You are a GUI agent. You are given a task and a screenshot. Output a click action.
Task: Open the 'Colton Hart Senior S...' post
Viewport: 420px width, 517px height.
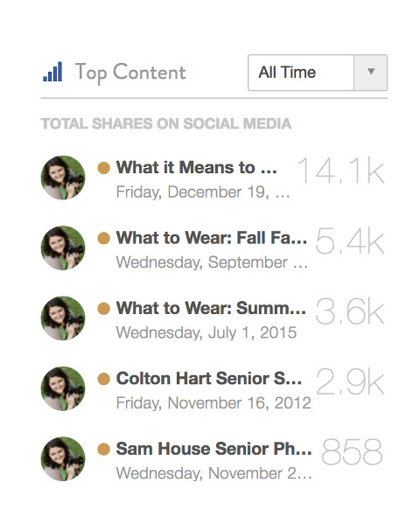[209, 378]
